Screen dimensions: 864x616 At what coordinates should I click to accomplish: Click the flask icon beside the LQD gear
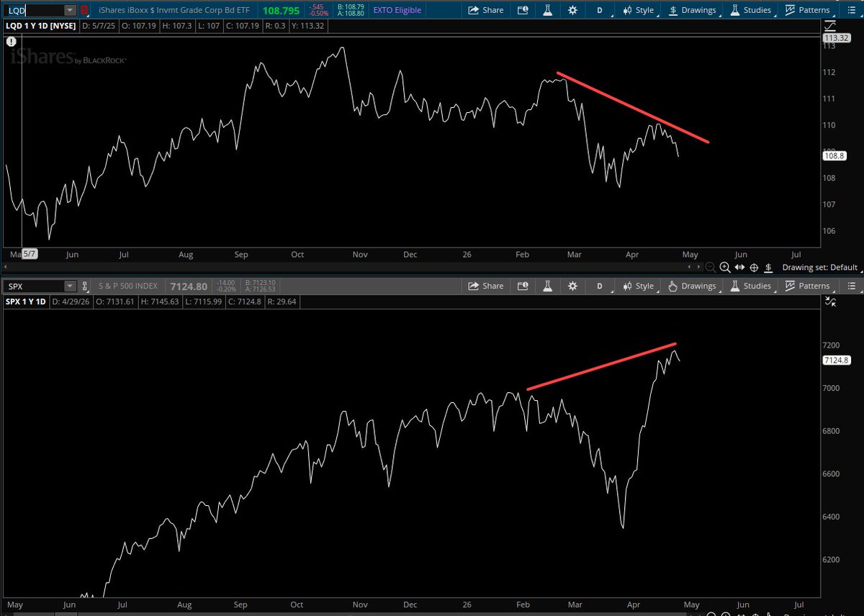click(547, 10)
